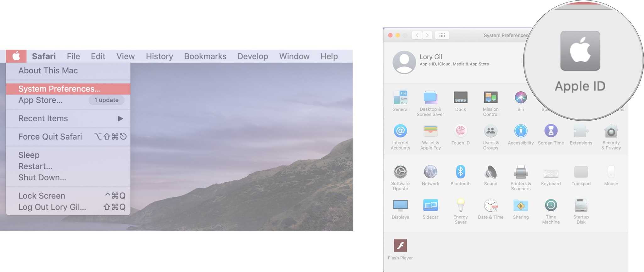This screenshot has width=644, height=272.
Task: Click Show All grid button
Action: pyautogui.click(x=442, y=35)
